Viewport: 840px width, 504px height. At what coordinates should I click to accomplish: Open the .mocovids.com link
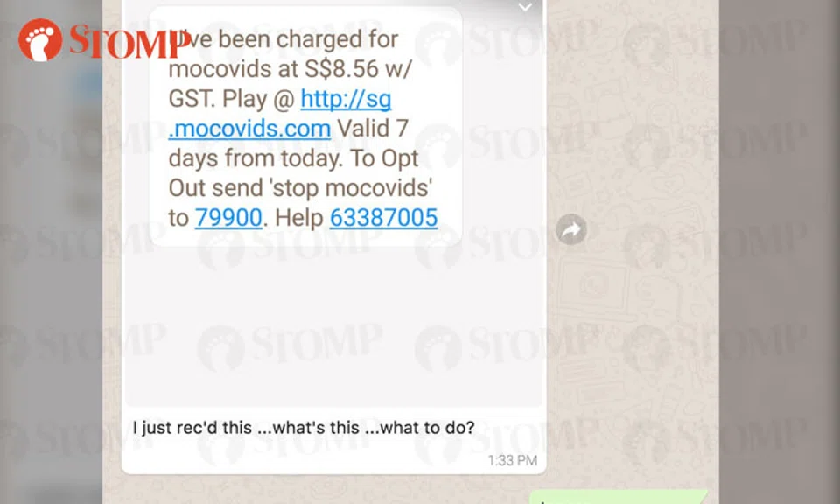pos(249,129)
